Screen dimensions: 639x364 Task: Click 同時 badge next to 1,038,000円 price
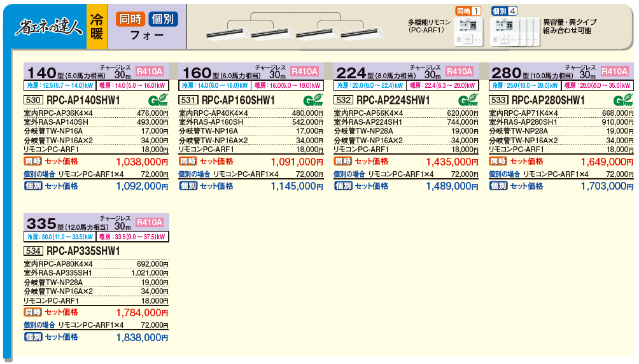pyautogui.click(x=33, y=162)
